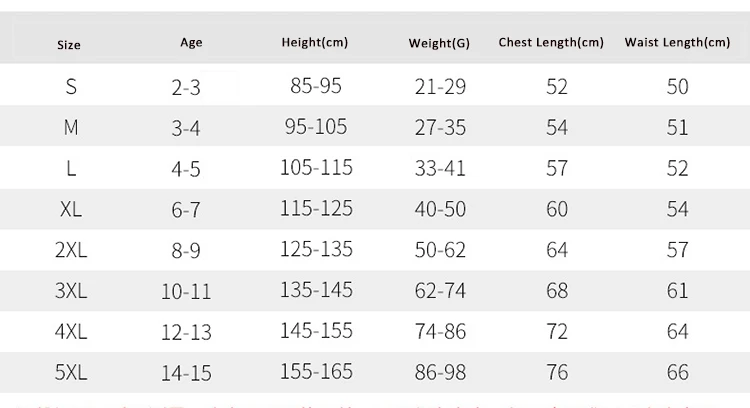Viewport: 750px width, 408px height.
Task: Click the 5XL size row label
Action: pos(71,373)
